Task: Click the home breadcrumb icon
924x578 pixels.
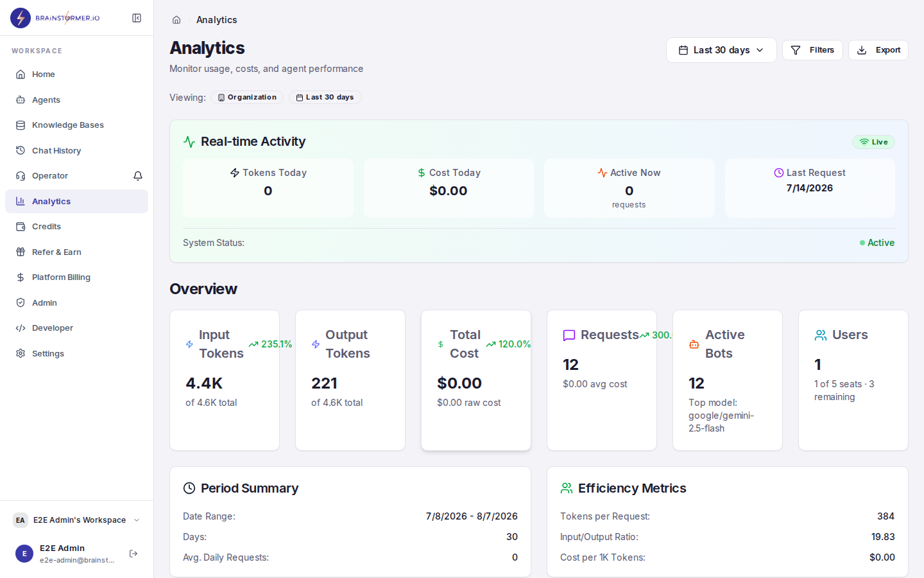Action: click(x=176, y=20)
